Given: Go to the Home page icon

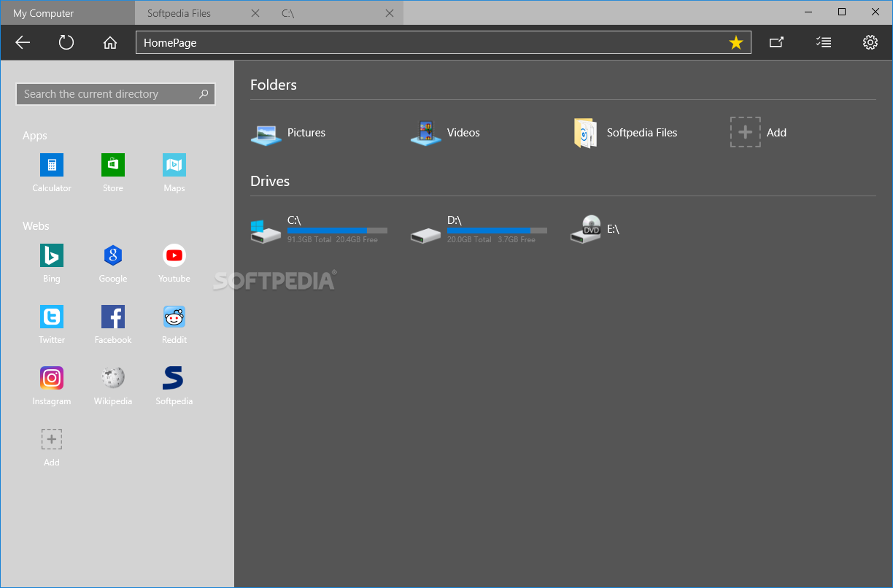Looking at the screenshot, I should click(x=110, y=42).
